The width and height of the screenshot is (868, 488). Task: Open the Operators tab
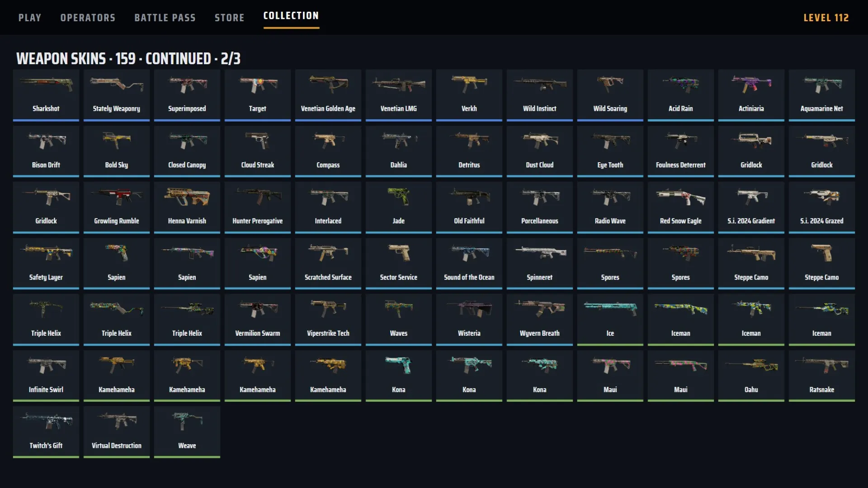88,18
